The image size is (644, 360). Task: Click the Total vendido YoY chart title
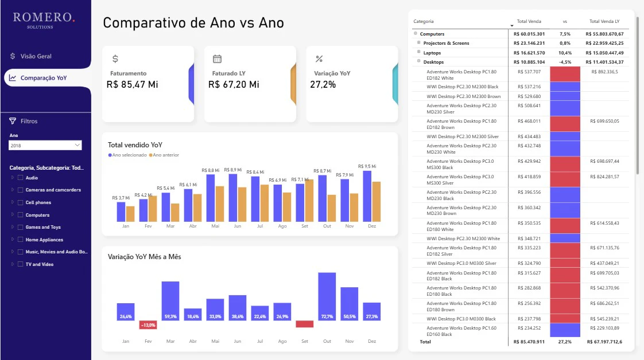coord(135,144)
